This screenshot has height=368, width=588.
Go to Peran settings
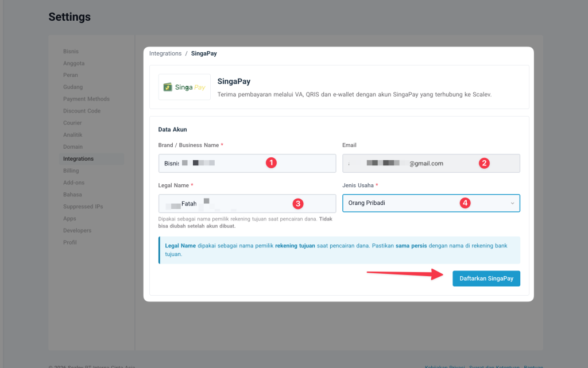coord(71,75)
